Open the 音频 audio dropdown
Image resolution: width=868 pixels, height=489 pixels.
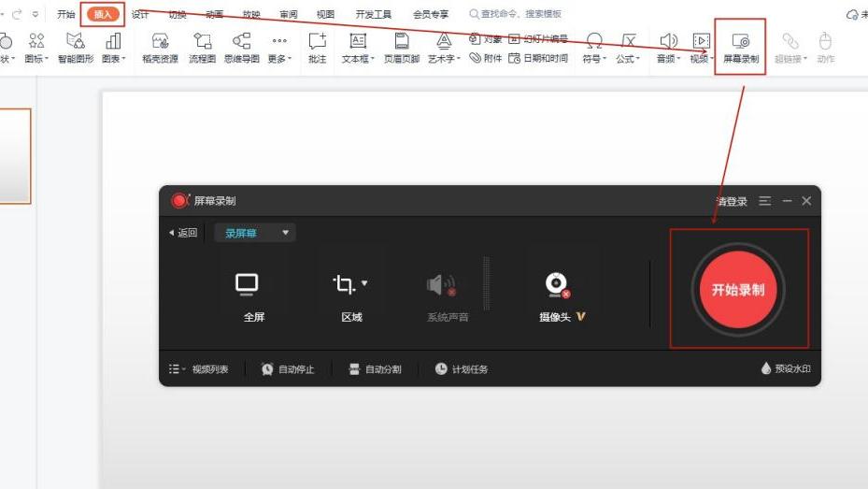click(668, 48)
